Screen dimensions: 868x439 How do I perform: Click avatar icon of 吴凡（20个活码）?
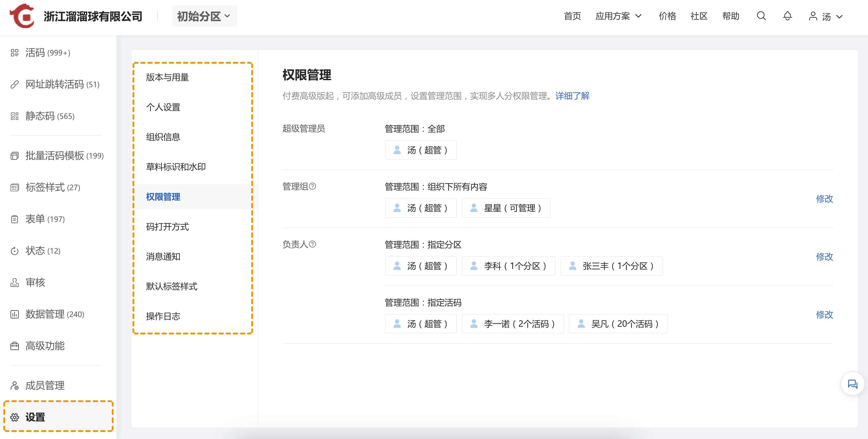click(581, 324)
